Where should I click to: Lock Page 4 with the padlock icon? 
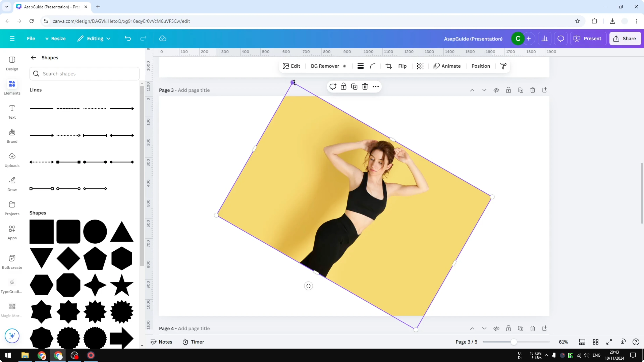(509, 329)
